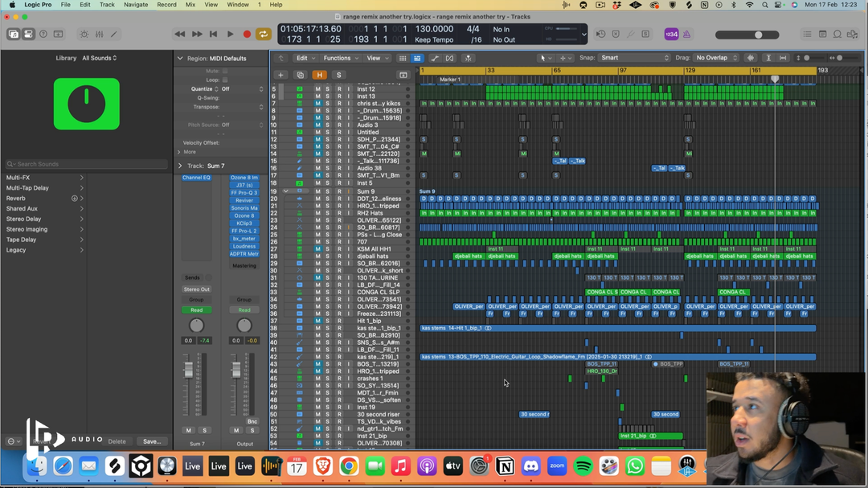Open Spotify from the Dock
Image resolution: width=868 pixels, height=488 pixels.
point(583,465)
